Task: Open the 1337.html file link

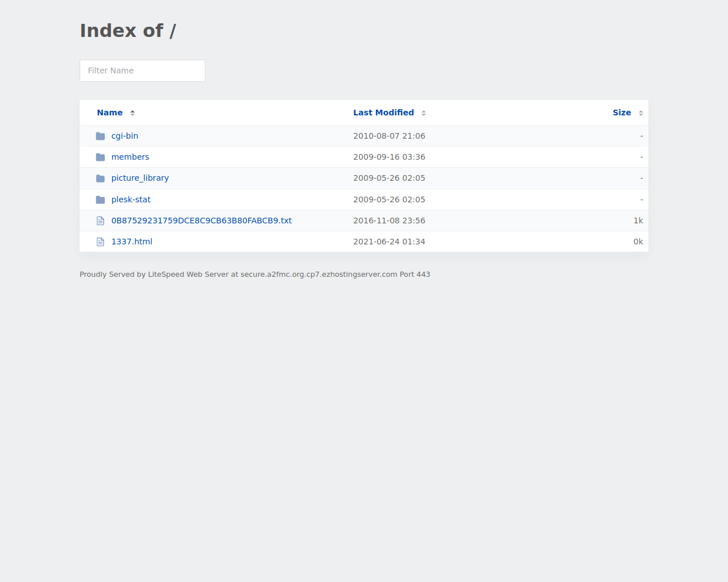Action: click(x=132, y=242)
